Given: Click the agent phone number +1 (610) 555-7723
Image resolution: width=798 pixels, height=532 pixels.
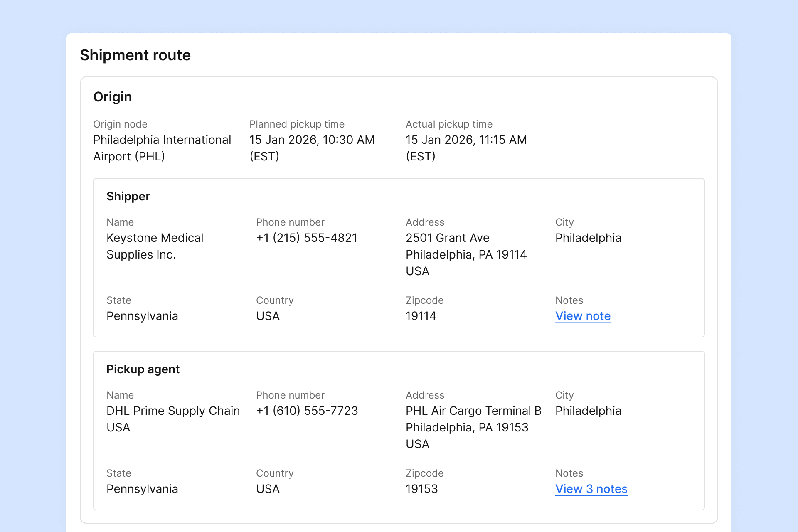Looking at the screenshot, I should [307, 411].
